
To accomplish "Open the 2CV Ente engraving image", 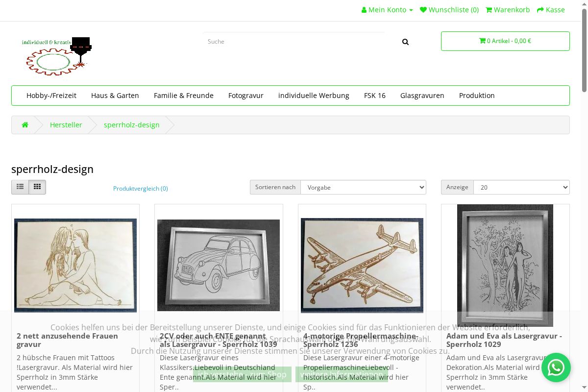I will click(x=219, y=265).
